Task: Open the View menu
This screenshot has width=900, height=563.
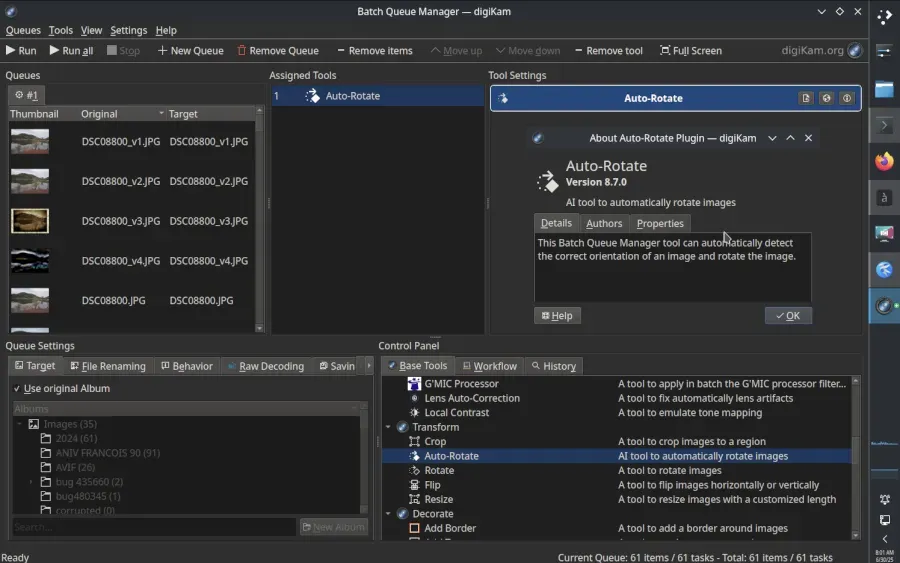Action: tap(91, 30)
